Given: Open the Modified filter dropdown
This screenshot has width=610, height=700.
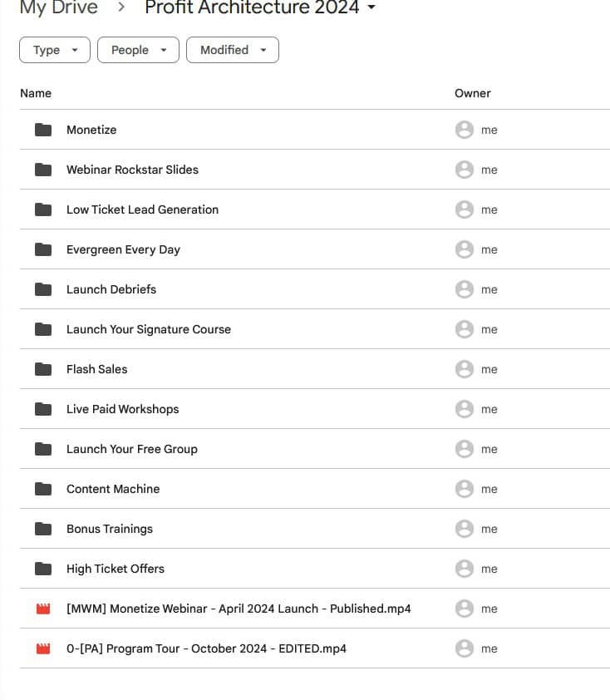Looking at the screenshot, I should pos(232,50).
